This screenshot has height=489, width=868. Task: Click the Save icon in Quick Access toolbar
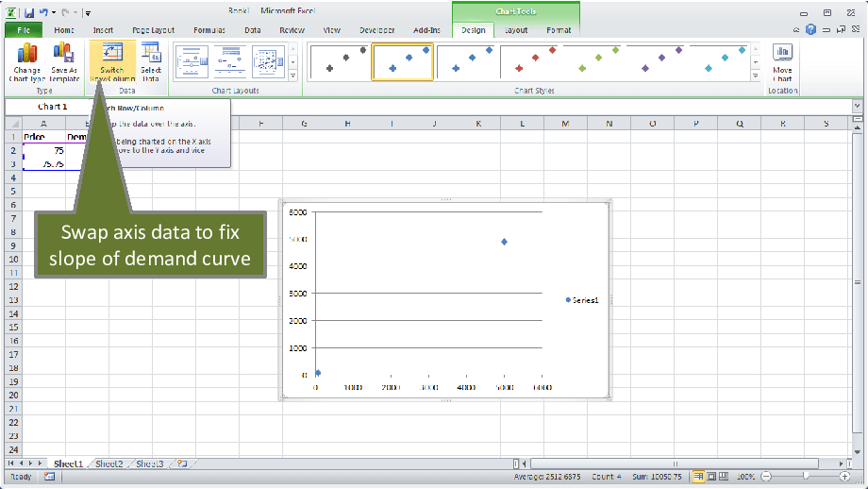tap(29, 12)
